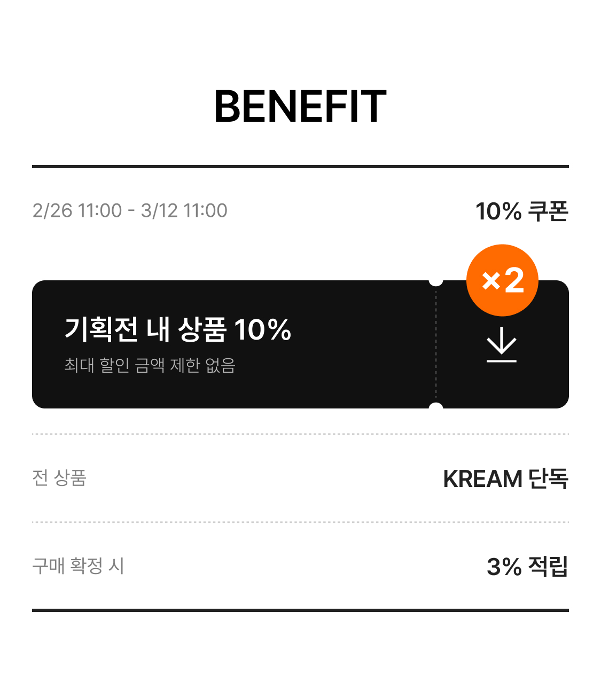Click the 10% 쿠폰 label

point(521,211)
